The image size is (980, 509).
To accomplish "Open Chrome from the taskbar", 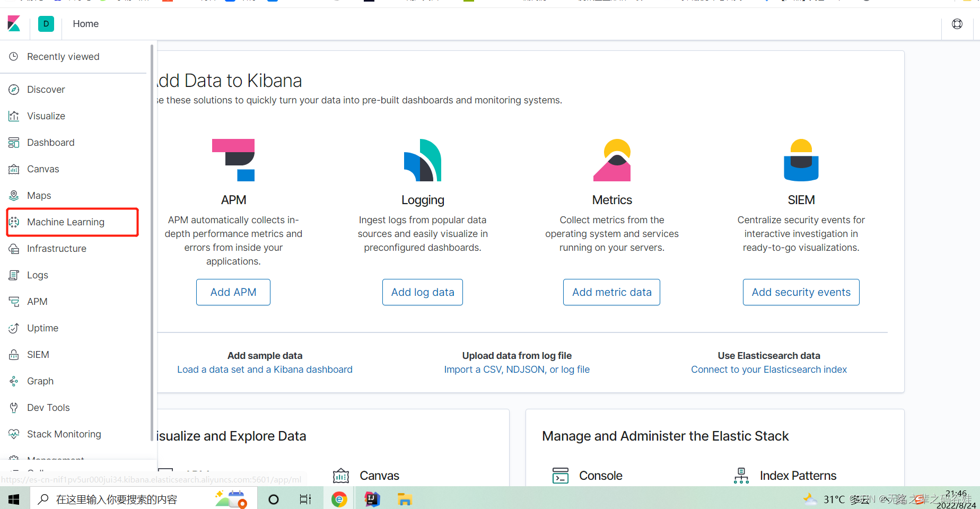I will [x=339, y=499].
